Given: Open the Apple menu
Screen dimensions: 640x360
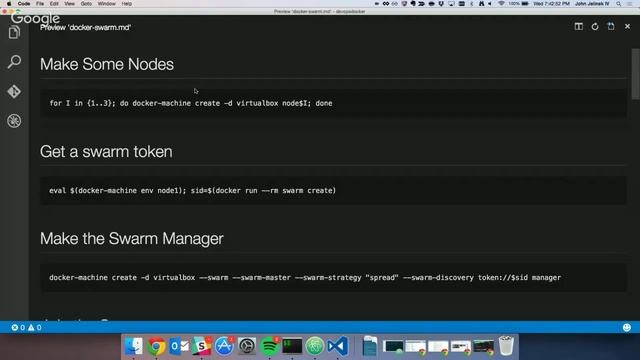Looking at the screenshot, I should [x=9, y=4].
